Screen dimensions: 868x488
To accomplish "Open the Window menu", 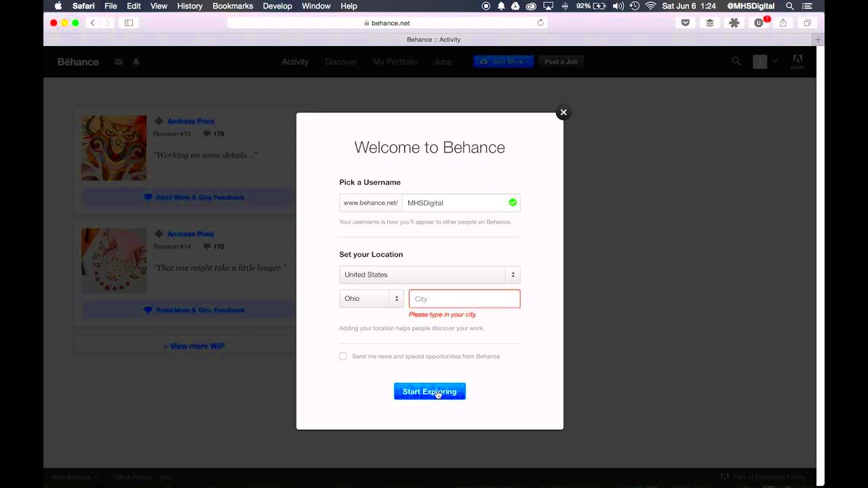I will [316, 6].
